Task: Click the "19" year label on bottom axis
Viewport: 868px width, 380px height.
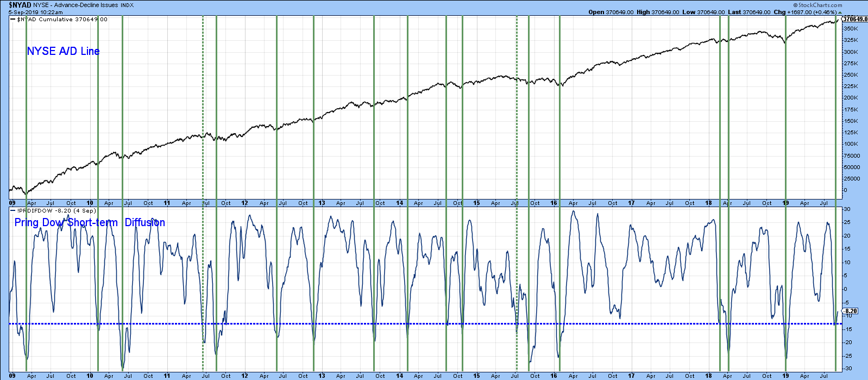Action: [x=785, y=376]
